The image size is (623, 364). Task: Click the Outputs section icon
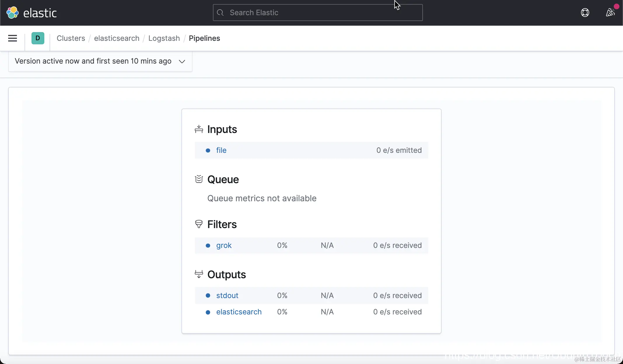pos(199,274)
